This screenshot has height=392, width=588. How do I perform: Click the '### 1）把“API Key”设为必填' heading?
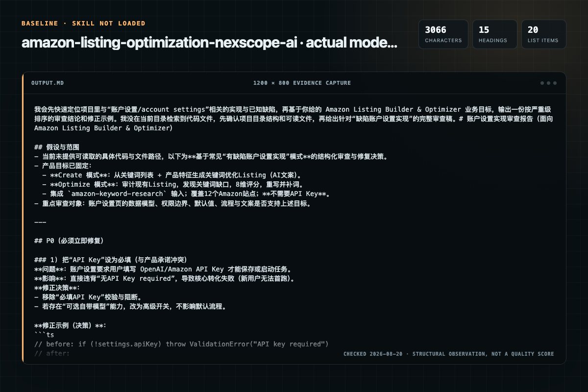click(110, 260)
